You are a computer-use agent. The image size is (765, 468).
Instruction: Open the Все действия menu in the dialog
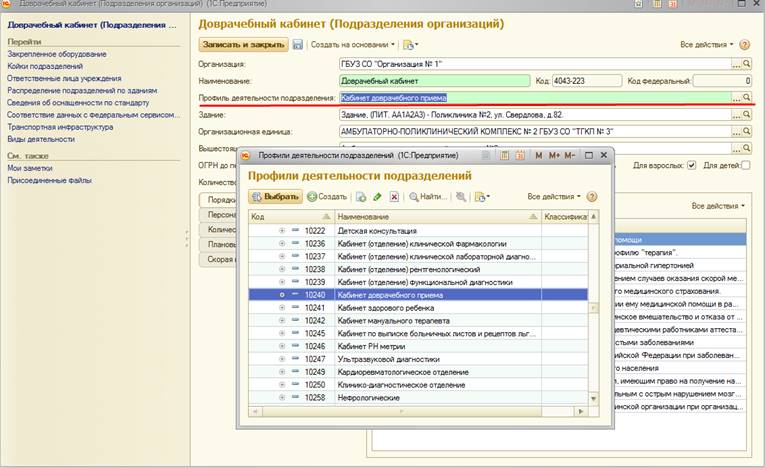552,197
